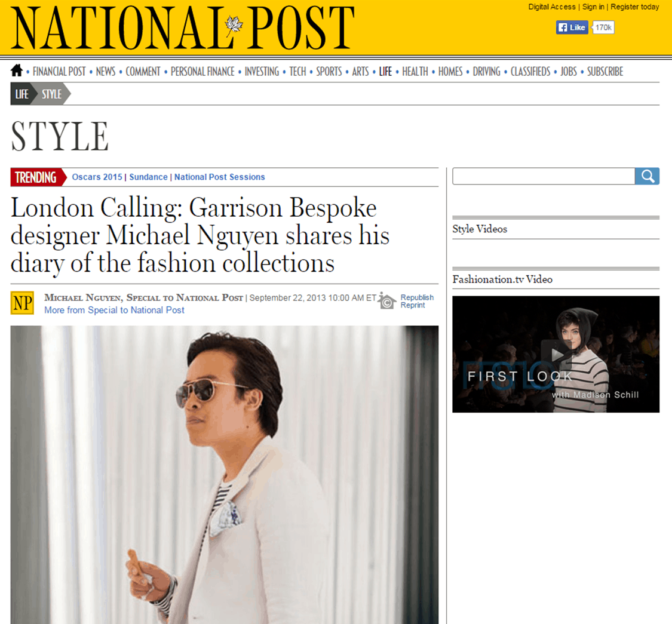This screenshot has width=672, height=624.
Task: Open the Classifieds section
Action: (x=530, y=72)
